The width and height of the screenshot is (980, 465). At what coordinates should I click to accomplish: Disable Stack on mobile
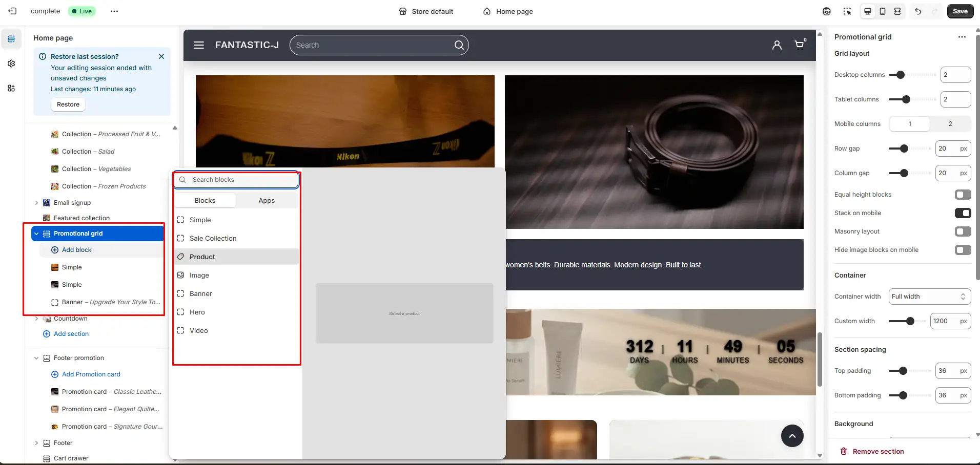tap(963, 213)
